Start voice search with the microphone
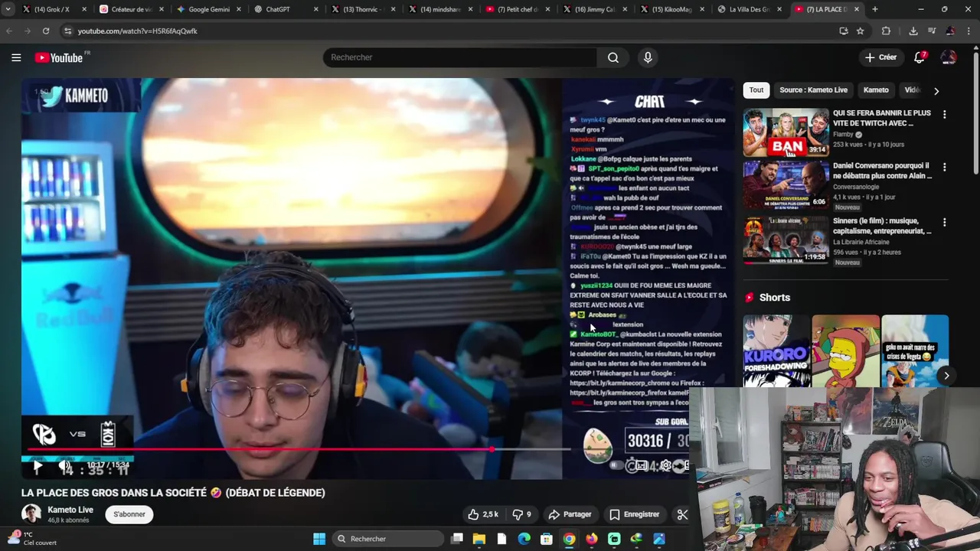The width and height of the screenshot is (980, 551). click(x=648, y=57)
